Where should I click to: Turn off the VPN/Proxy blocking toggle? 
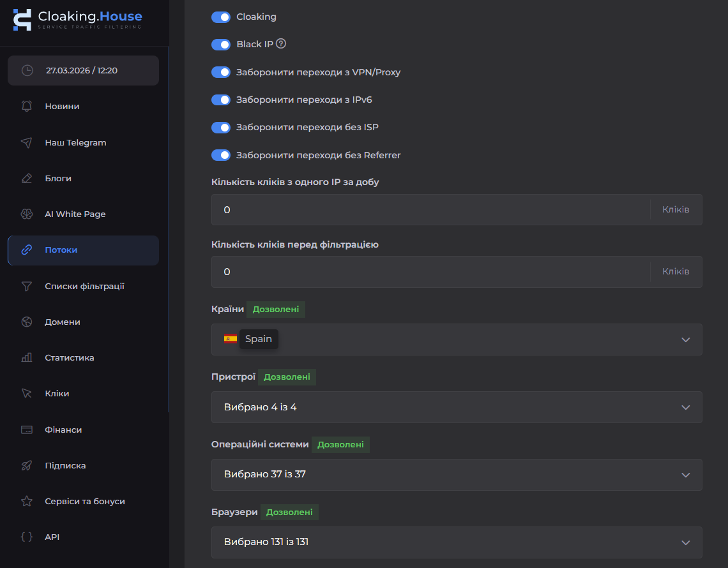(x=221, y=72)
